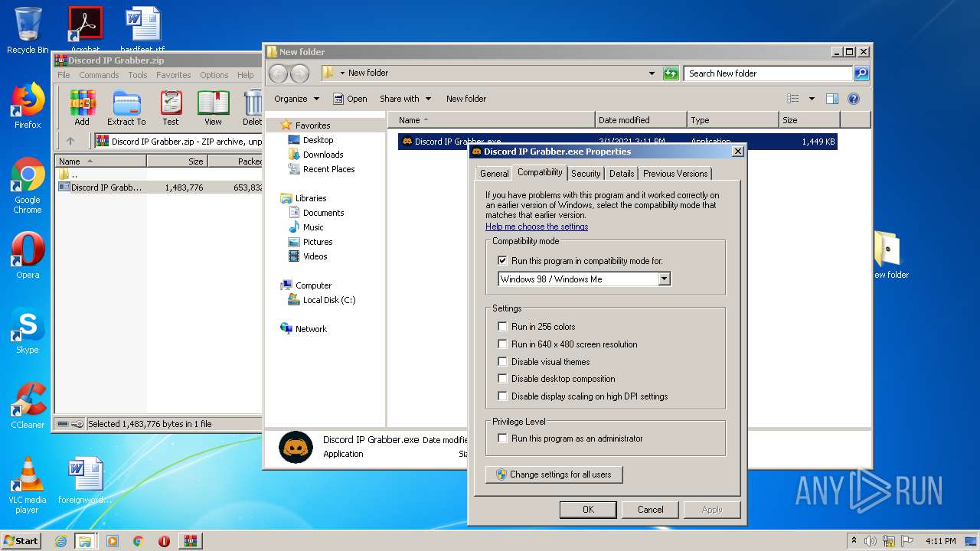Enable Run in 256 colors checkbox

coord(502,327)
